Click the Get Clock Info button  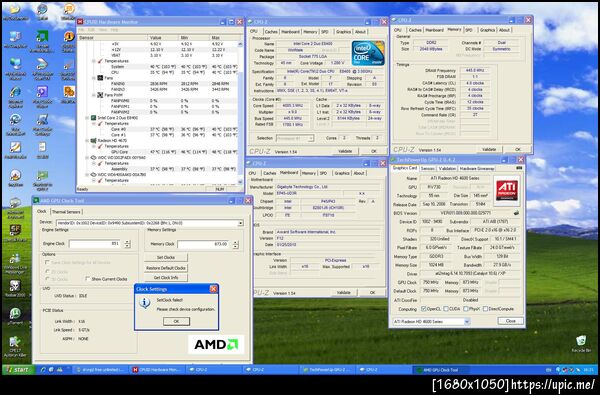166,277
